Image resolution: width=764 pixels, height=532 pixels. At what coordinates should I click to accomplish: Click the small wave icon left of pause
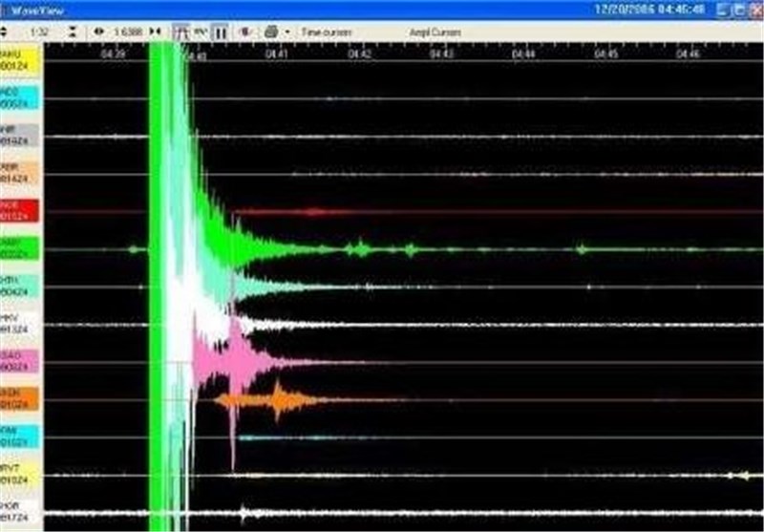point(201,32)
